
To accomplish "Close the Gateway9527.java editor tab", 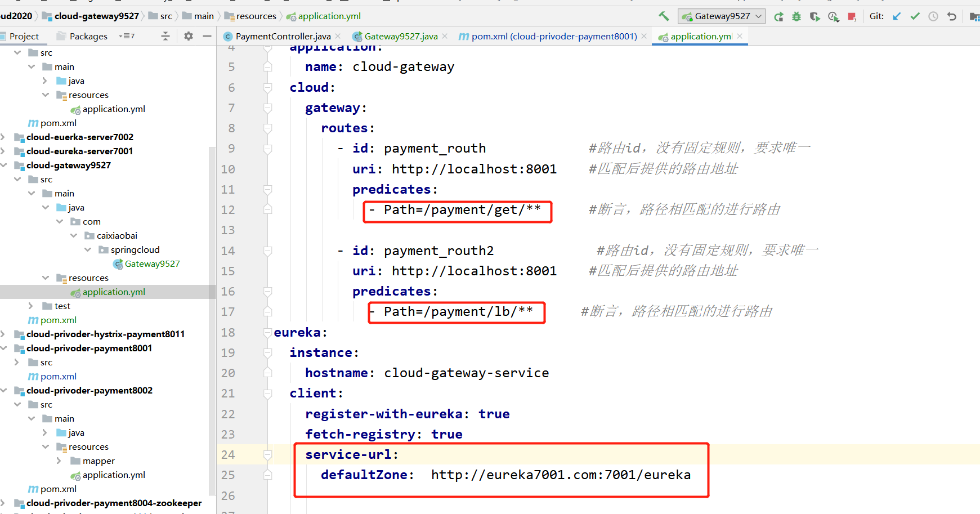I will pos(445,36).
